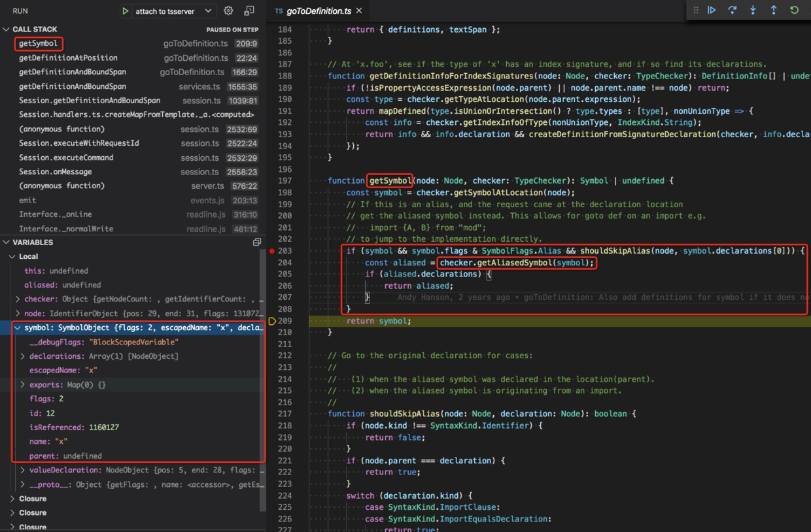
Task: Click Restart in the debug toolbar
Action: (795, 10)
